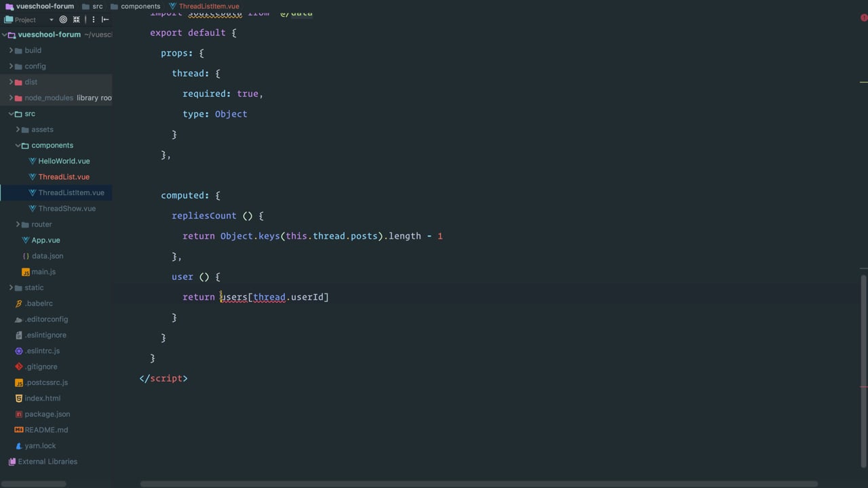Click the ThreadListItem.vue breadcrumb
868x488 pixels.
[x=209, y=6]
